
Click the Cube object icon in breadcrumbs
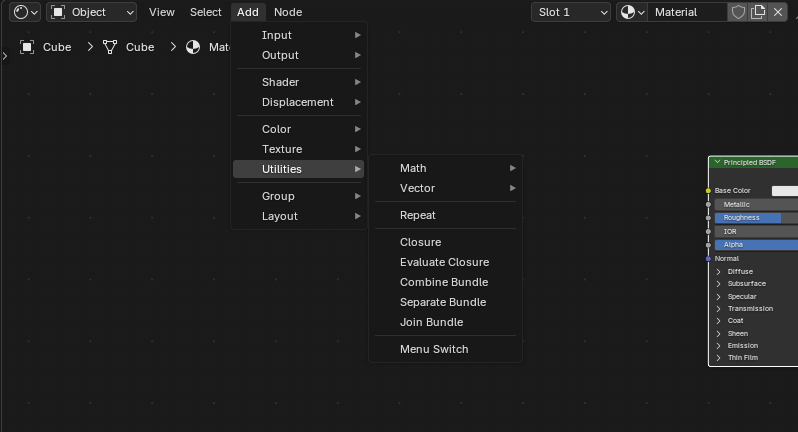pos(27,47)
